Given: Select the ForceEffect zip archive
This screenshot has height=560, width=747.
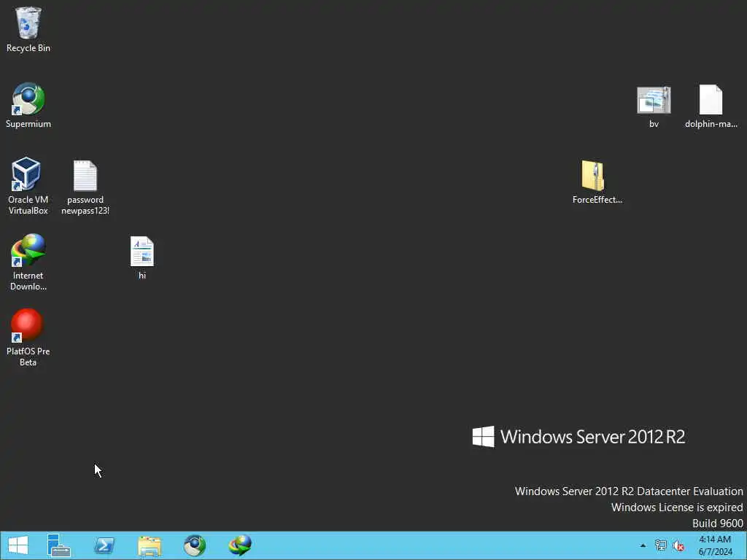Looking at the screenshot, I should (597, 182).
